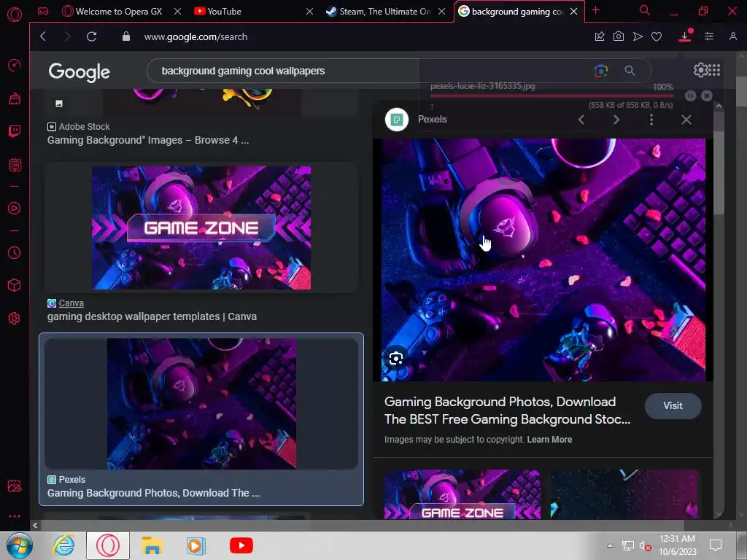Open Learn More copyright link
The image size is (747, 560).
click(x=549, y=440)
